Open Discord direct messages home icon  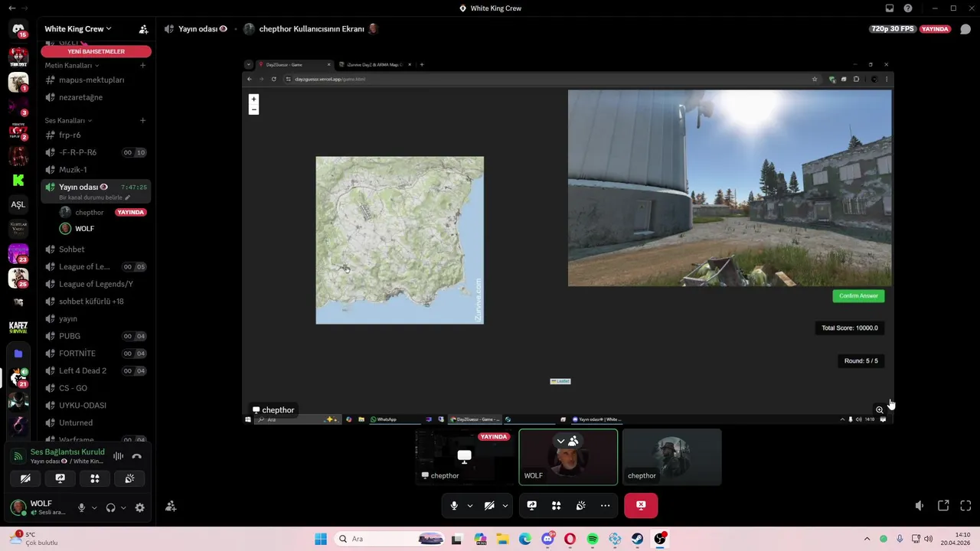(x=18, y=29)
